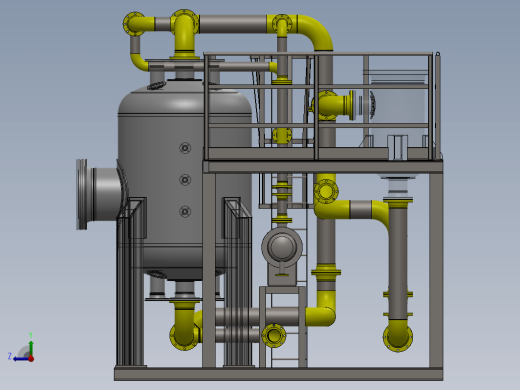Select the bottom skid base beam
The width and height of the screenshot is (520, 390).
click(x=279, y=374)
